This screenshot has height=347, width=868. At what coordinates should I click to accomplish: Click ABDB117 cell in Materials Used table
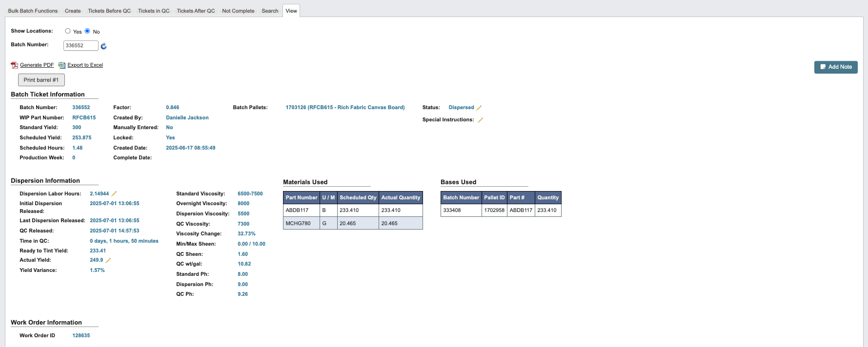pos(302,211)
